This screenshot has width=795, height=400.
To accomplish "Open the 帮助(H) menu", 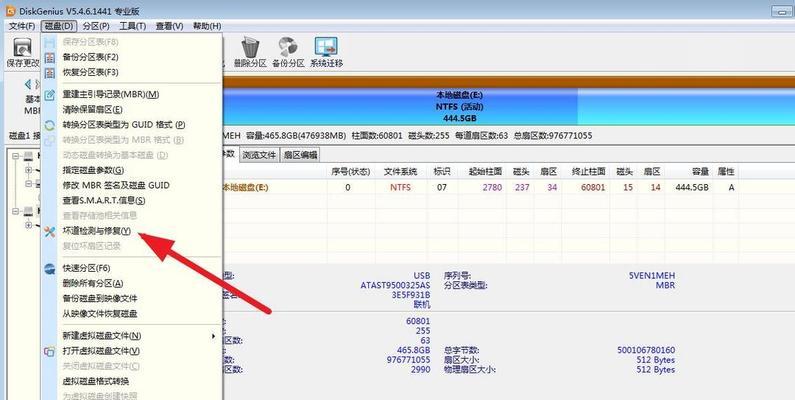I will click(207, 26).
